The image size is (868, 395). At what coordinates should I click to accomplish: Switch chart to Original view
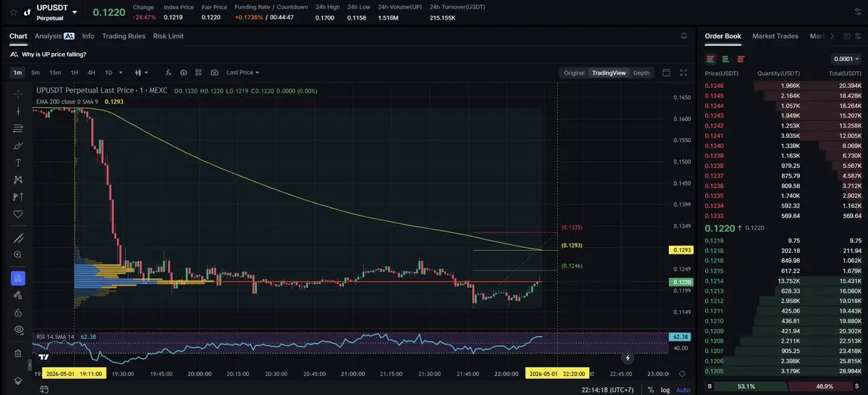click(x=574, y=72)
